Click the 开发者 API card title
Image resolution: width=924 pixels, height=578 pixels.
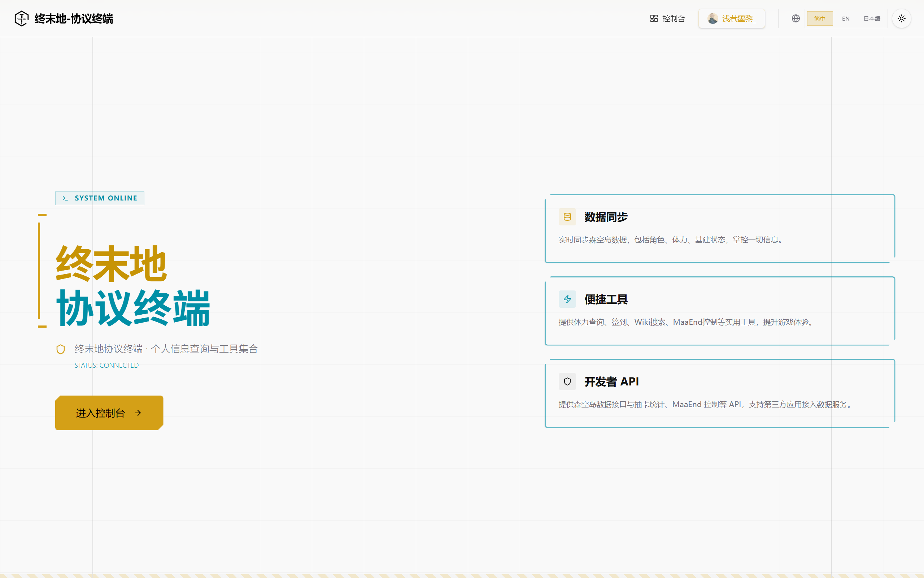611,381
